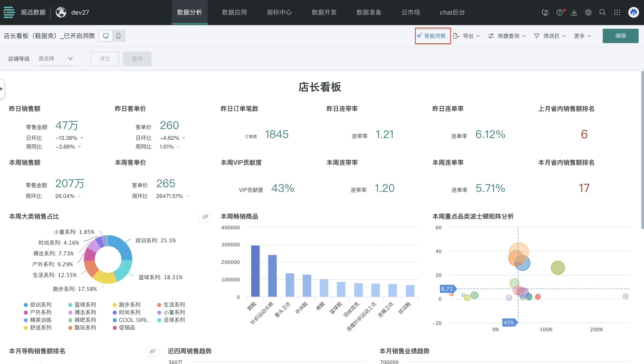This screenshot has width=644, height=364.
Task: Click the 智能洞察 button
Action: pos(433,36)
